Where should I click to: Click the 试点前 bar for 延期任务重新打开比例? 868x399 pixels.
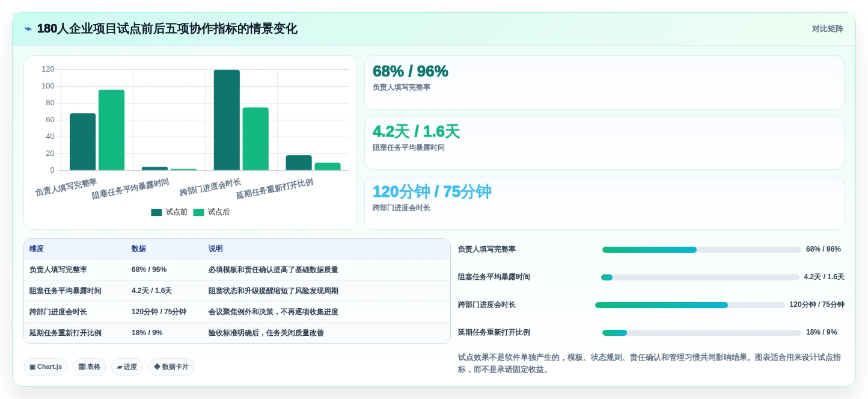[299, 162]
